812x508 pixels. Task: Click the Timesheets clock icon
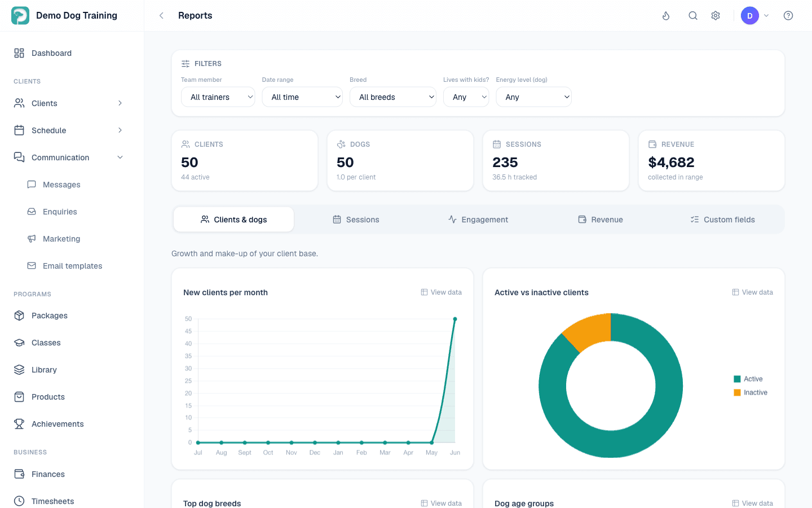pos(19,501)
